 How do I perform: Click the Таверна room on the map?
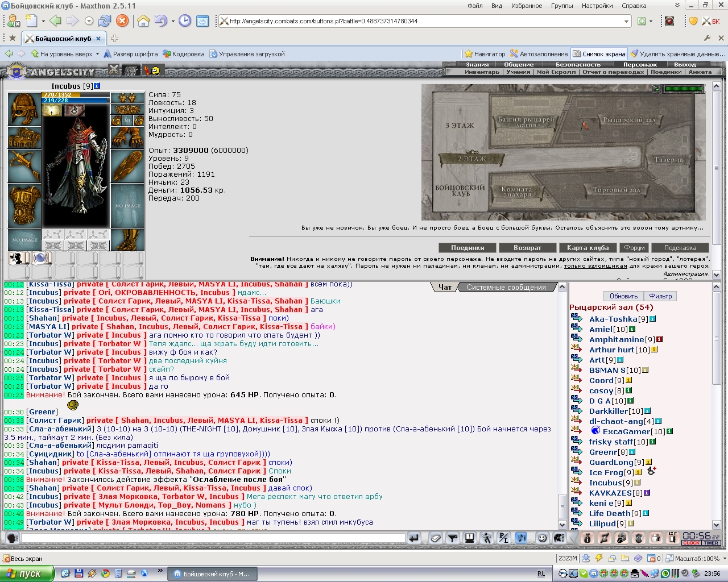(668, 160)
